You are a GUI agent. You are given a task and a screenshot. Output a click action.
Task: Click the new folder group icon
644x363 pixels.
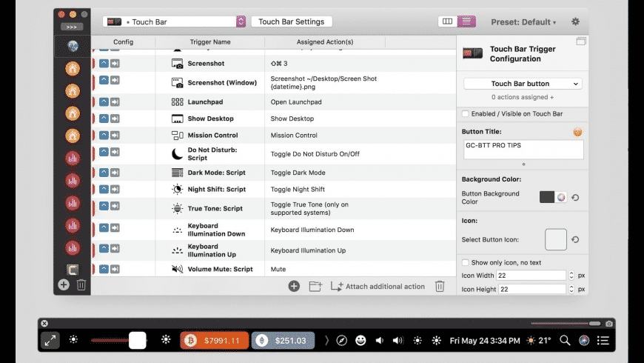coord(315,286)
